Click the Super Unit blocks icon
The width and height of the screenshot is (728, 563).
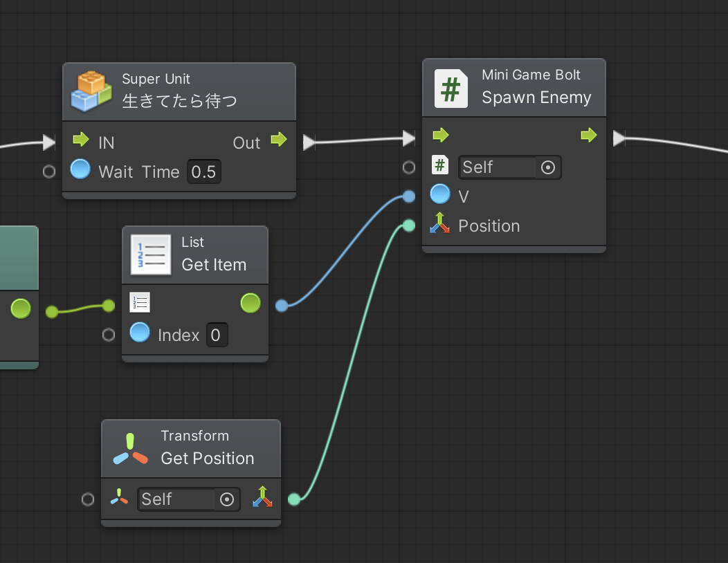pos(91,91)
